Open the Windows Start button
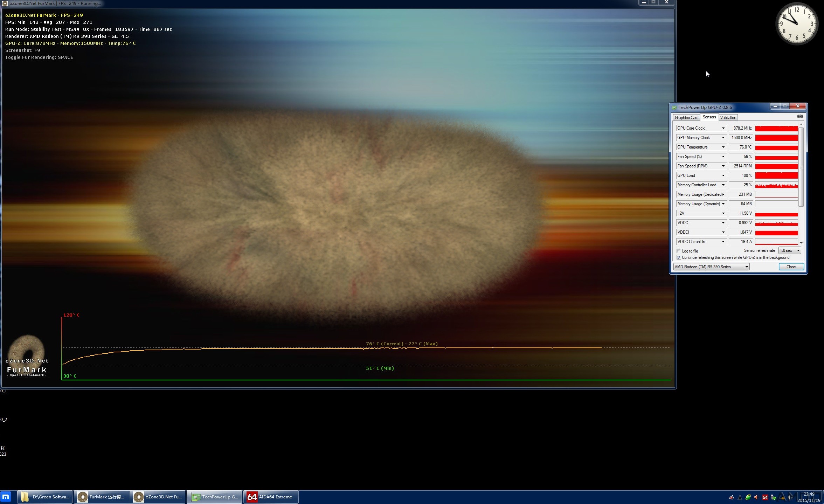824x504 pixels. click(6, 497)
